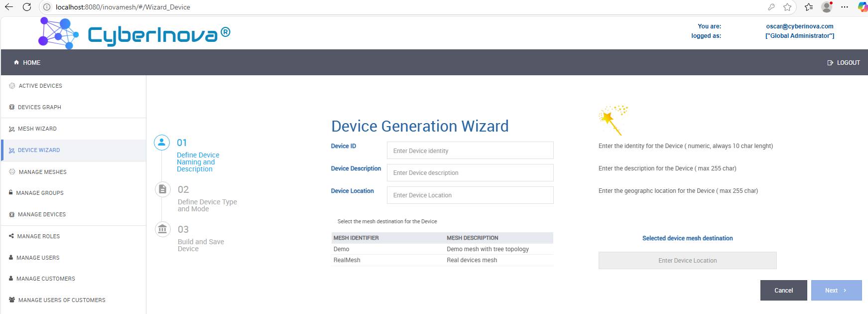The width and height of the screenshot is (868, 314).
Task: Click the Device ID input field
Action: (x=470, y=151)
